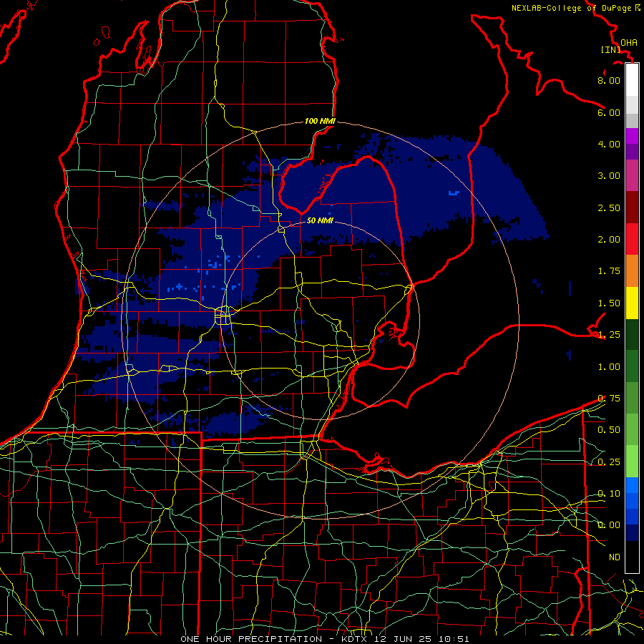Click the 100 NMI range ring label
The image size is (644, 644).
tap(320, 121)
